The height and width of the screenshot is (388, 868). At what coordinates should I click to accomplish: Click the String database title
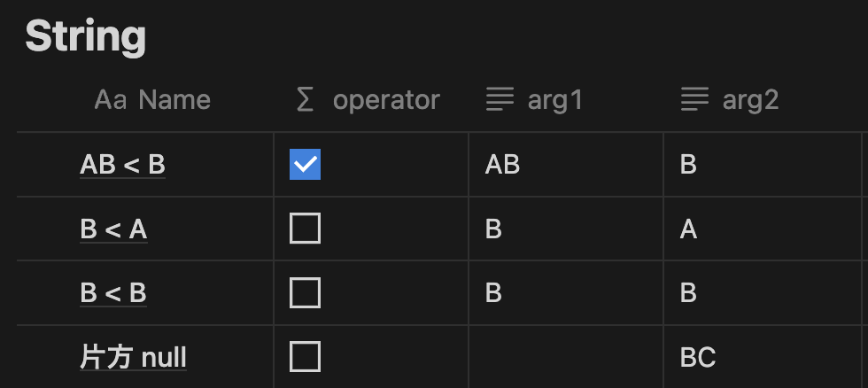(86, 36)
